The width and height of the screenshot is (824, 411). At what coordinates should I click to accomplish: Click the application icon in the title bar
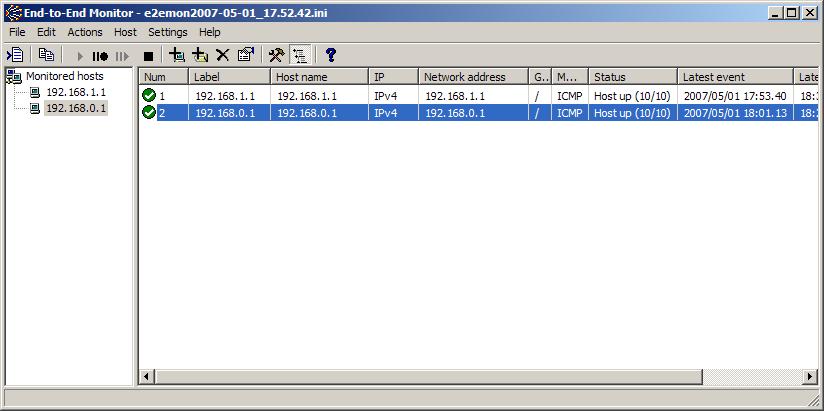(x=13, y=13)
